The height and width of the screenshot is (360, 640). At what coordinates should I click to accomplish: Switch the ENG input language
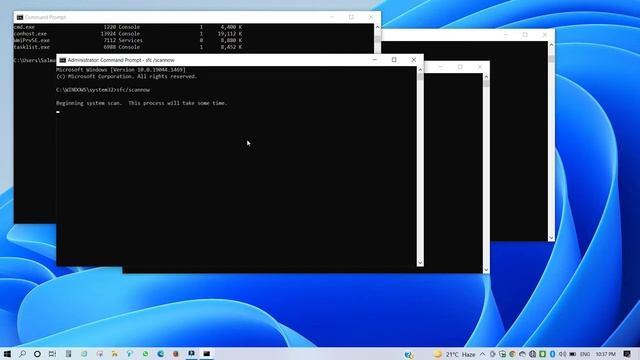click(x=585, y=354)
